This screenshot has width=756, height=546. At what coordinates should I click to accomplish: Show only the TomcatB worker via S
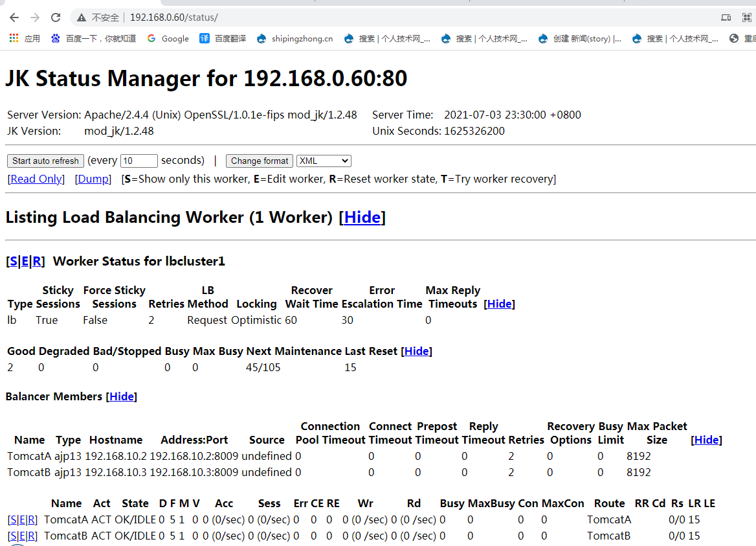click(13, 536)
